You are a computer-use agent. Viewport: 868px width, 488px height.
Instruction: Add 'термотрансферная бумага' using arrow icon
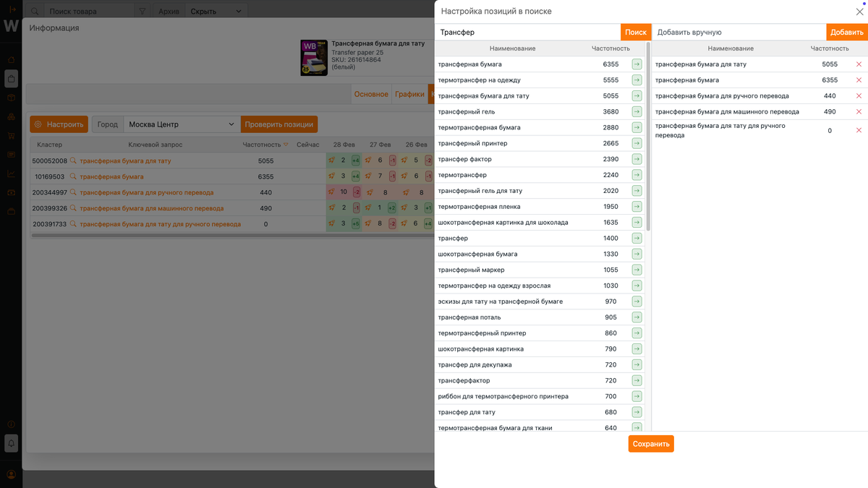[637, 127]
